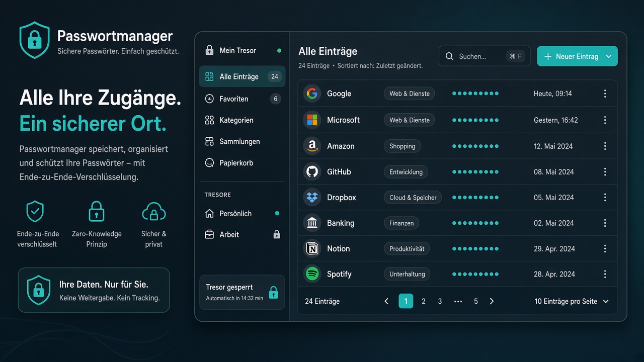Open more options for Amazon entry
This screenshot has height=362, width=644.
(x=605, y=146)
